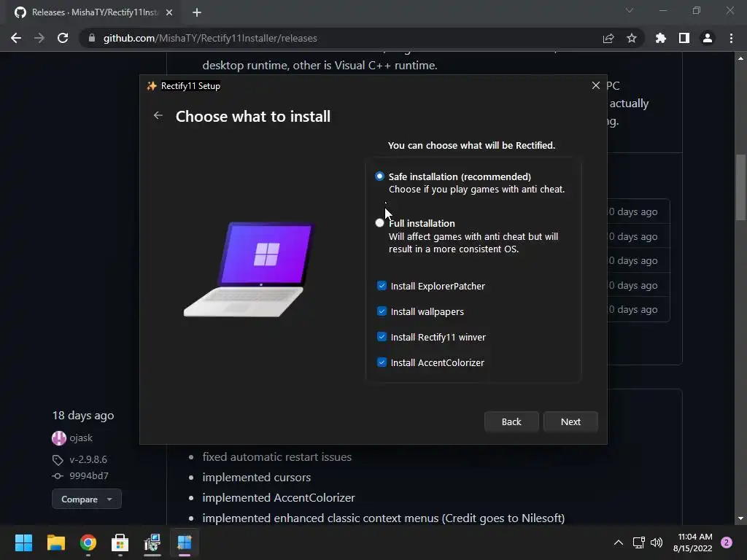The image size is (747, 560).
Task: Open network status tray icon
Action: click(638, 542)
